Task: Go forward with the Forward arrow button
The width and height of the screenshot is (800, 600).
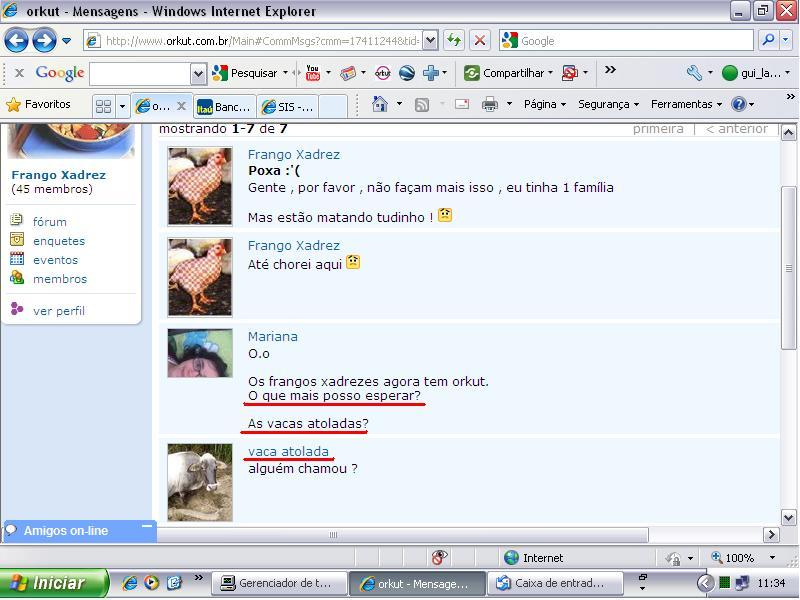Action: point(44,40)
